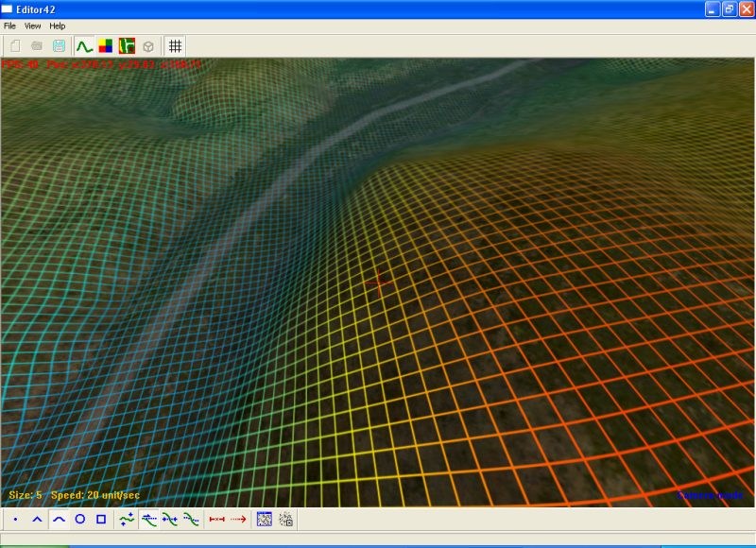756x548 pixels.
Task: Select the dot point brush shape
Action: pyautogui.click(x=16, y=519)
